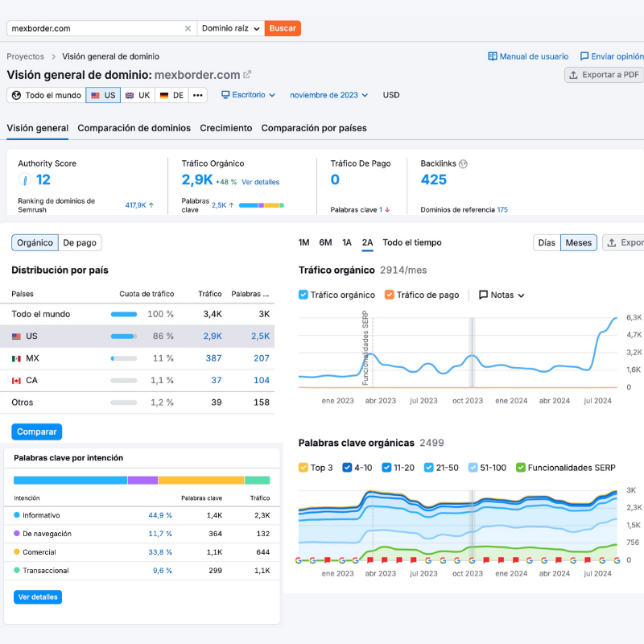Open Backlinks count 425
This screenshot has width=644, height=644.
point(433,180)
